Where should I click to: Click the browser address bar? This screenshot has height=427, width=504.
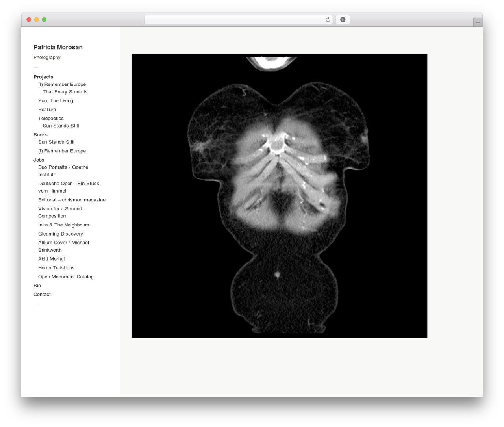pos(238,20)
